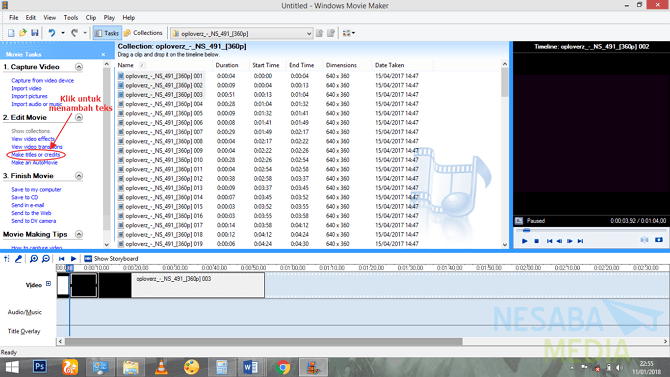Click Save to my computer link

tap(36, 189)
